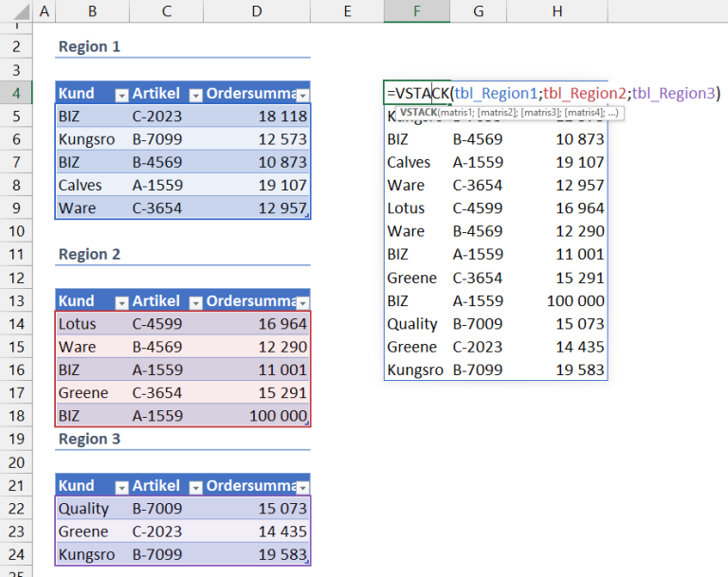Expand Kund filter arrow in Region 2 table
728x577 pixels.
point(120,302)
